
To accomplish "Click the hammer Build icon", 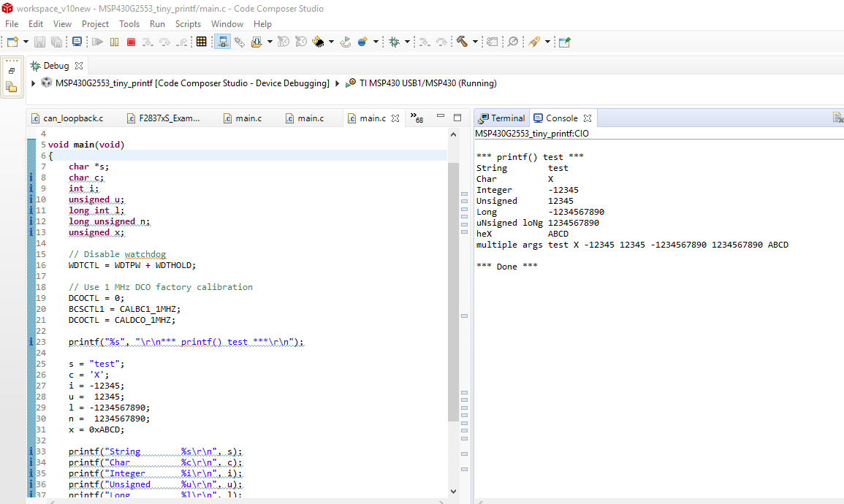I will pos(462,42).
